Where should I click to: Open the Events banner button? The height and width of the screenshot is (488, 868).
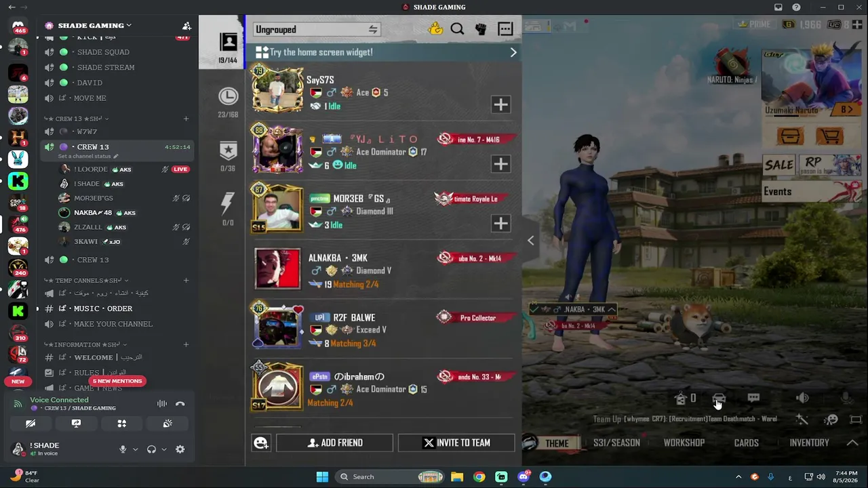[x=812, y=192]
